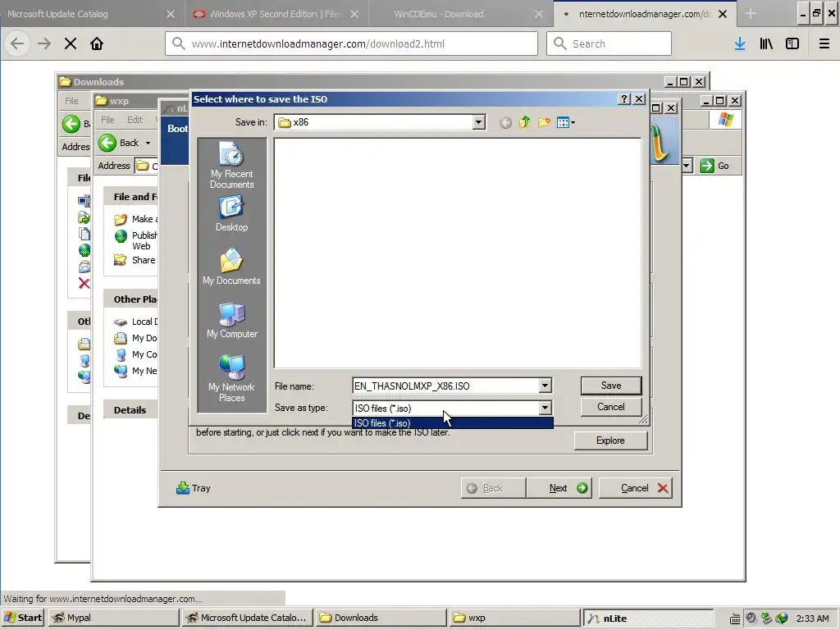Toggle the browser sidebar icon
This screenshot has height=630, width=840.
792,43
